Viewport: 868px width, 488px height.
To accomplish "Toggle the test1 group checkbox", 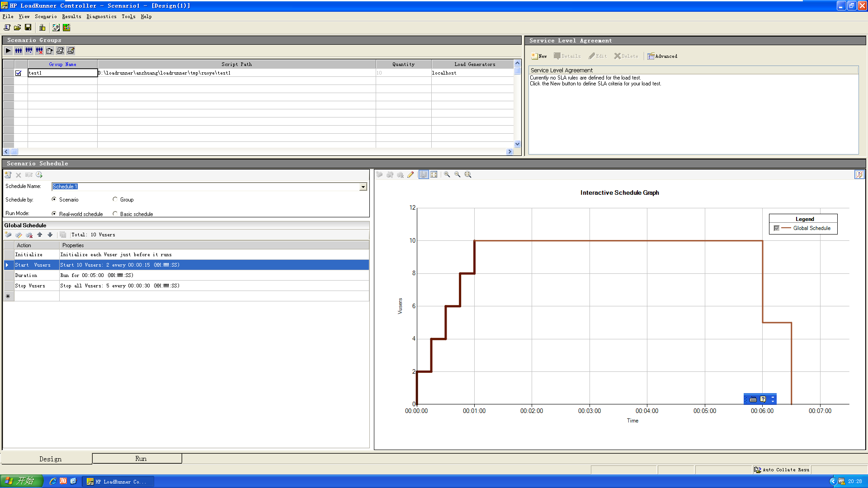I will point(18,72).
